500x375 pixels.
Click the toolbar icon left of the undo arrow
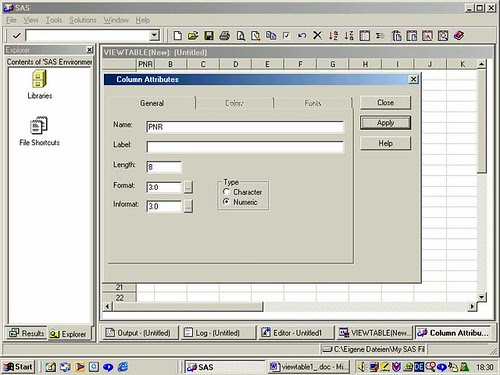click(287, 35)
